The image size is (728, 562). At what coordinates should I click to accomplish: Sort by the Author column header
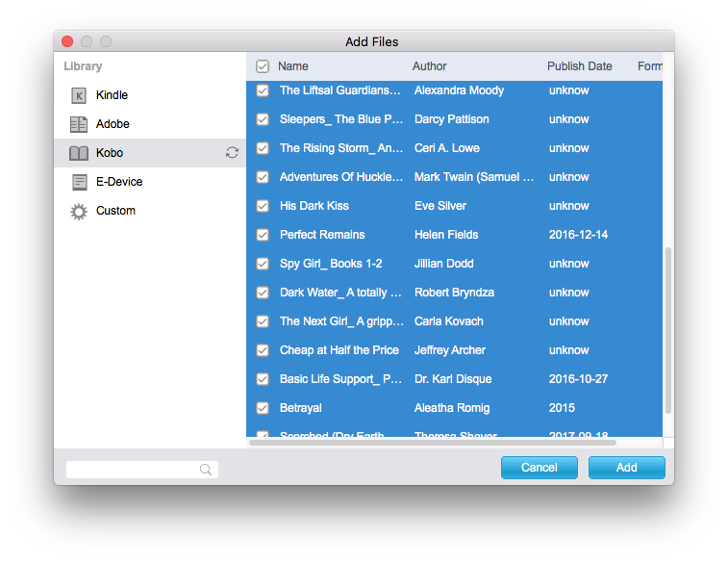tap(430, 66)
